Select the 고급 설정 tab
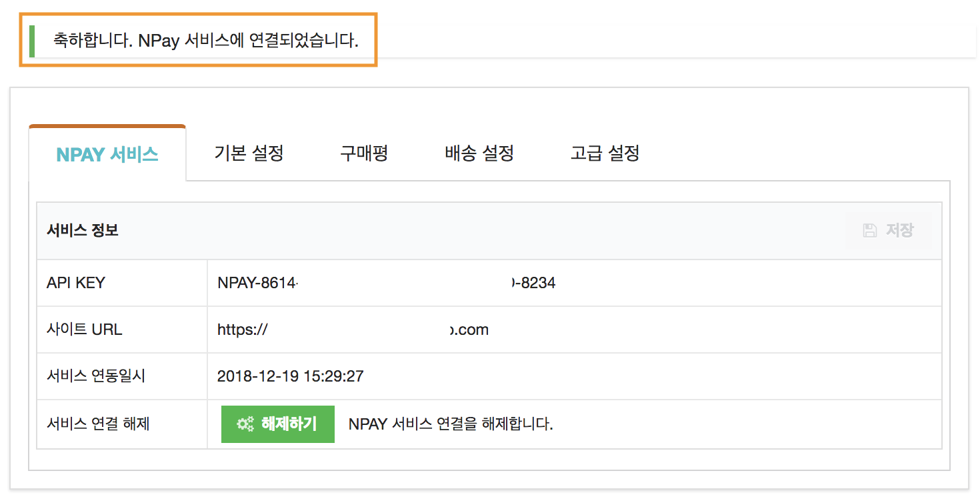 (x=605, y=153)
